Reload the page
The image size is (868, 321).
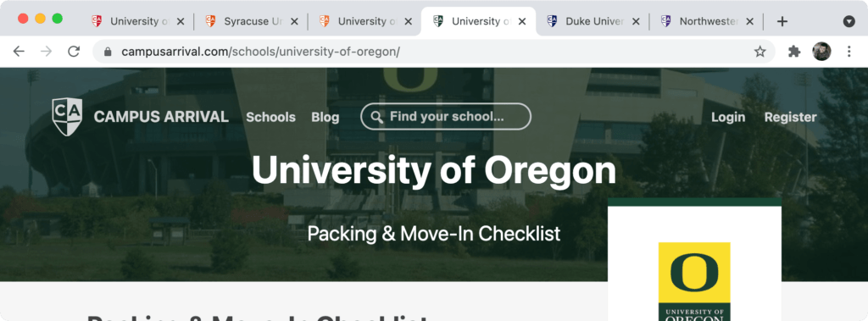(x=74, y=52)
